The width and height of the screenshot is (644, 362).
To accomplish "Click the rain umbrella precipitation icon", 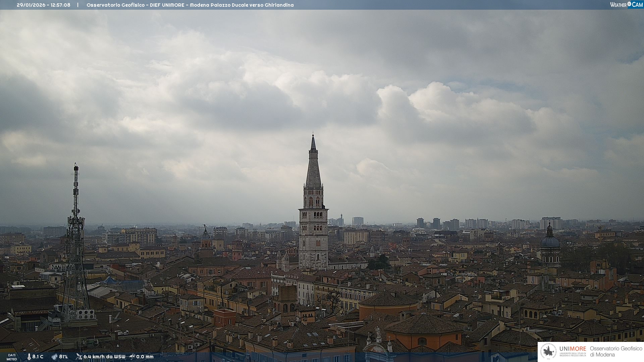I will (132, 357).
